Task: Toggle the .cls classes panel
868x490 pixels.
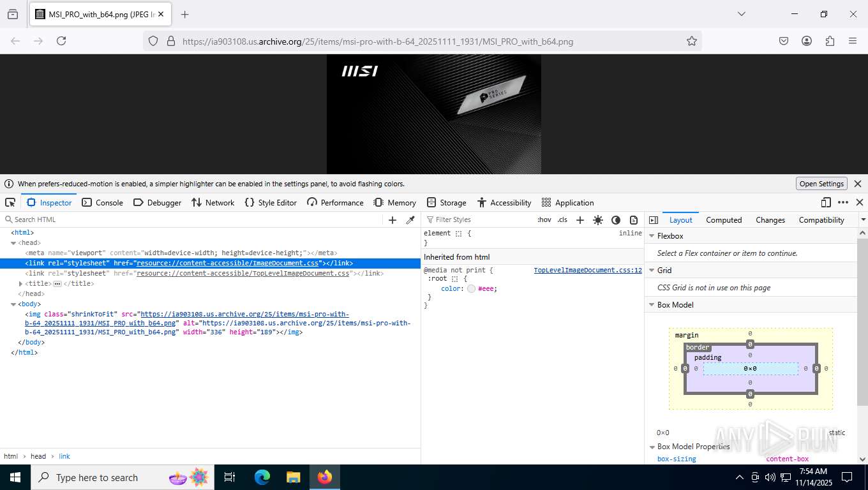Action: 562,219
